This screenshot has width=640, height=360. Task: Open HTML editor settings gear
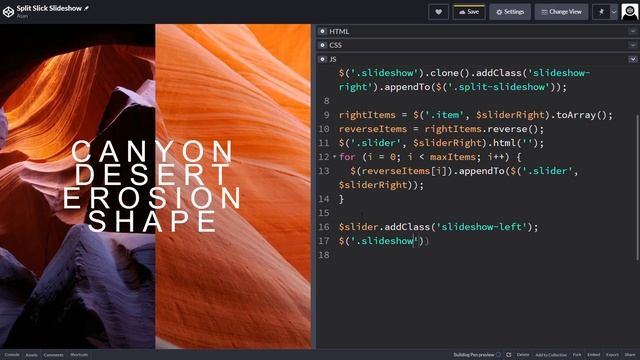point(322,31)
